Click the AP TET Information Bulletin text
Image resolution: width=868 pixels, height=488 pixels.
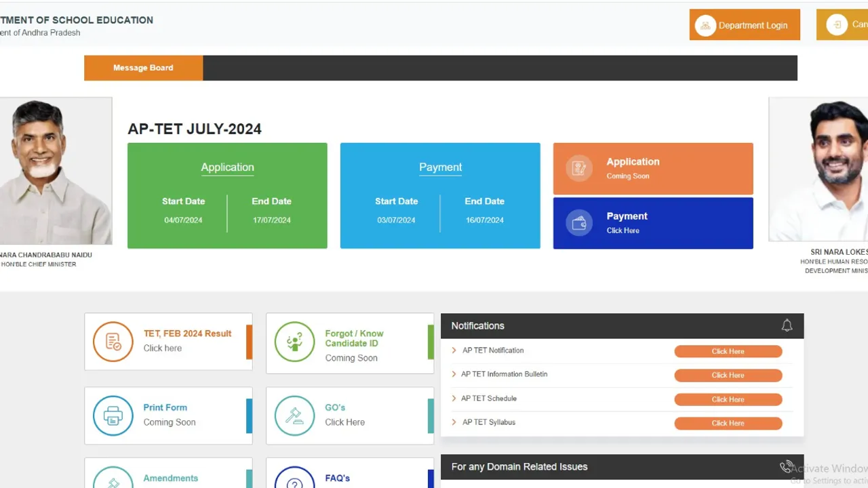(504, 374)
